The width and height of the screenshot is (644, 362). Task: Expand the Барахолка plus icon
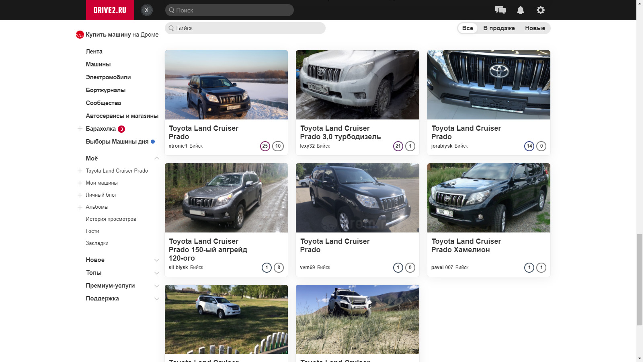click(x=80, y=129)
